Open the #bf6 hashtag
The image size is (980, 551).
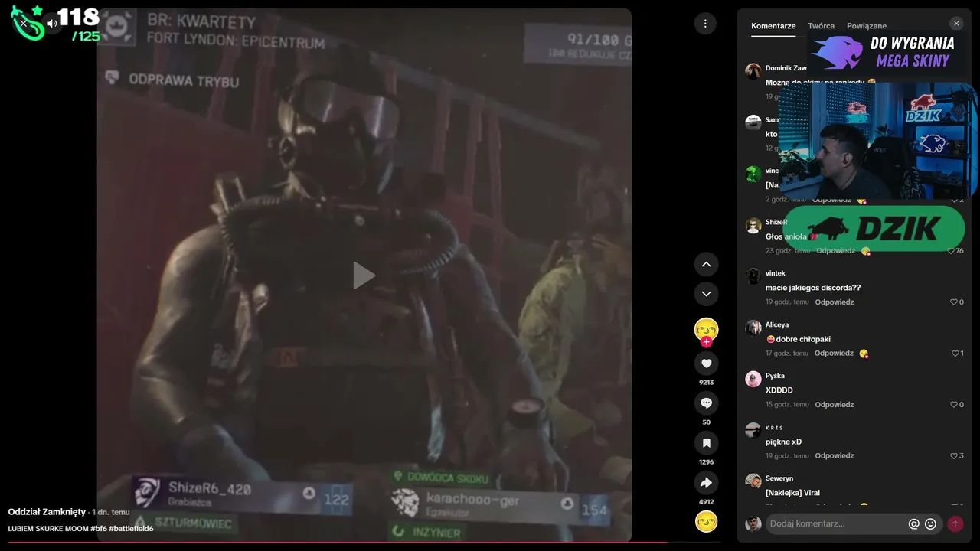click(x=99, y=529)
